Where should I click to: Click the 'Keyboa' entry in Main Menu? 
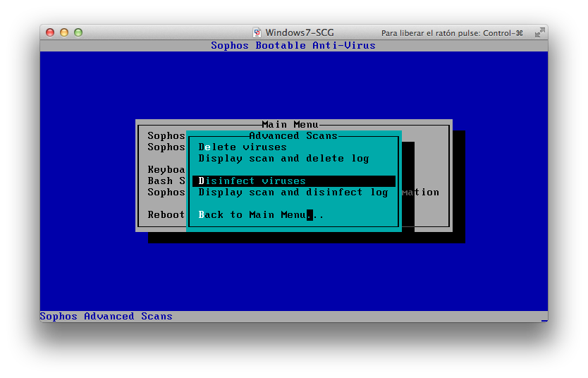[166, 170]
